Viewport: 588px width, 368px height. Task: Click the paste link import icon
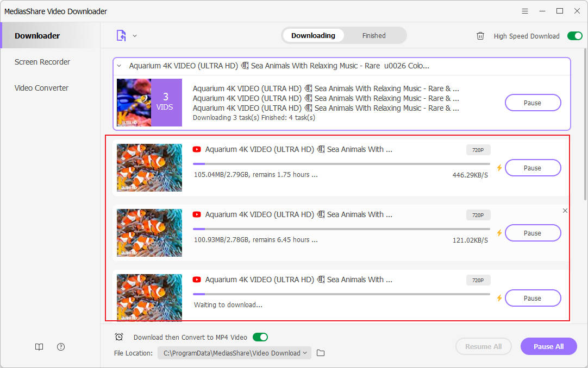tap(120, 35)
